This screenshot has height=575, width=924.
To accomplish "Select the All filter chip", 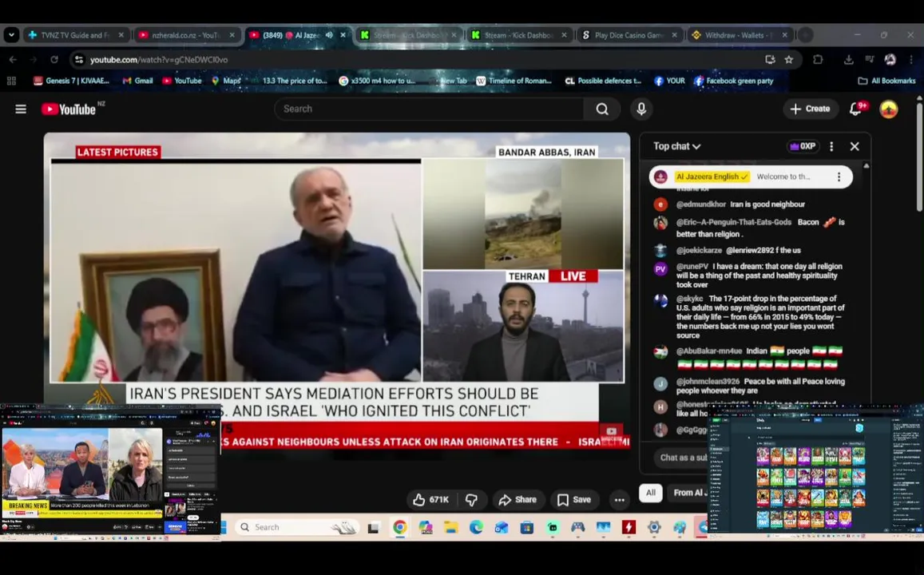I will pyautogui.click(x=651, y=493).
